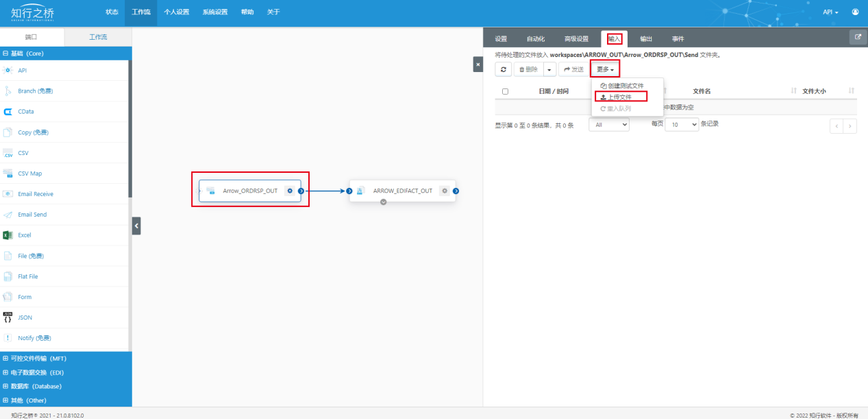Viewport: 868px width, 419px height.
Task: Switch to the 工作流 sidebar tab
Action: 98,37
